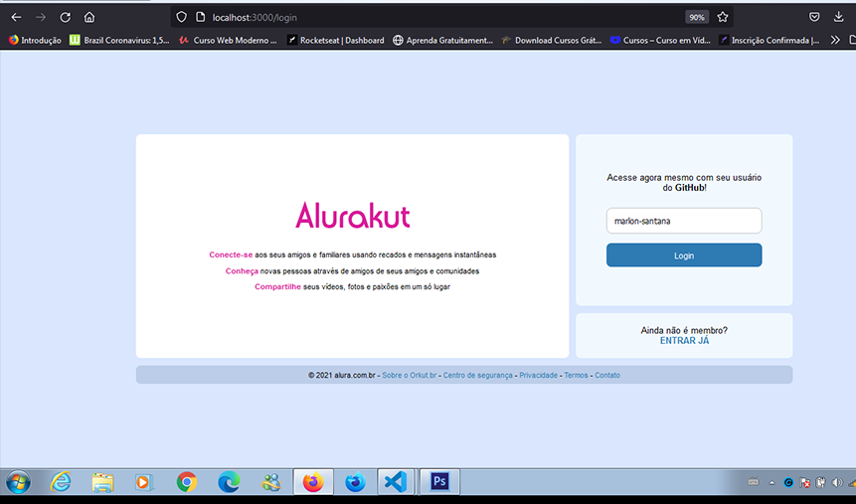Open the Termos footer link

[x=576, y=375]
